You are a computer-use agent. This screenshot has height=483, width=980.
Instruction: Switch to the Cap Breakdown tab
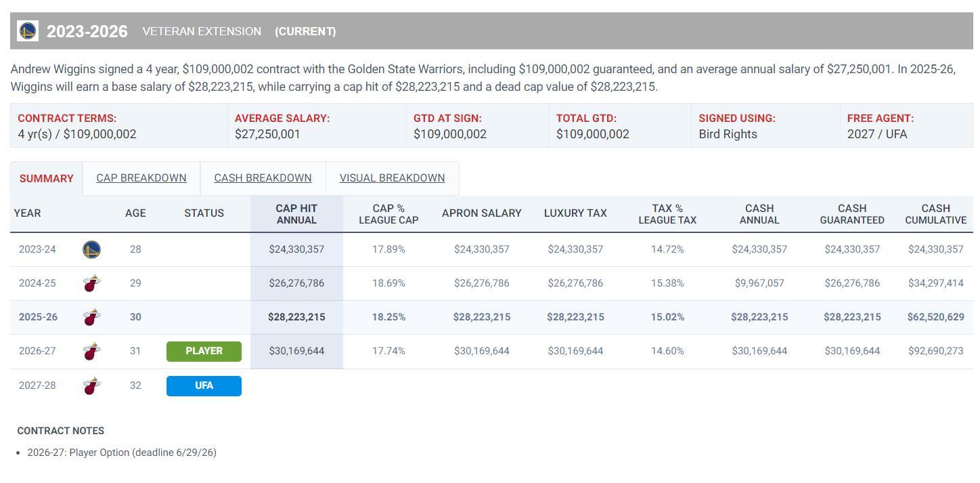(141, 178)
